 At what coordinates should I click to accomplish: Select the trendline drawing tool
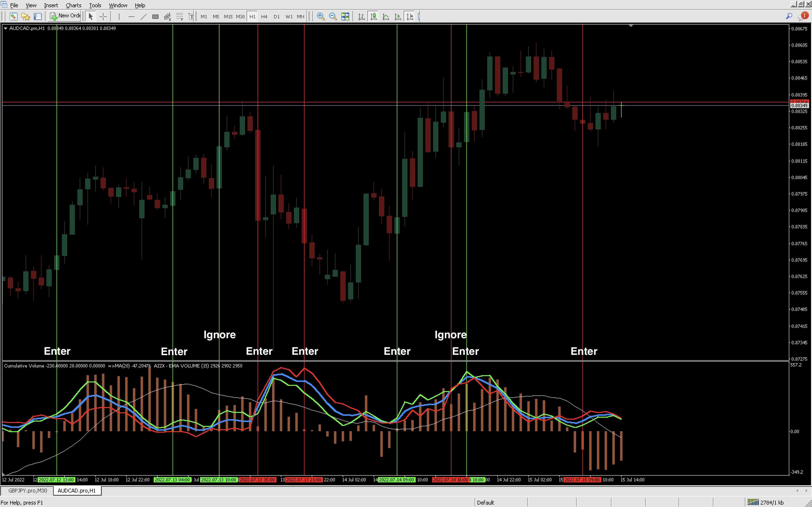[143, 16]
